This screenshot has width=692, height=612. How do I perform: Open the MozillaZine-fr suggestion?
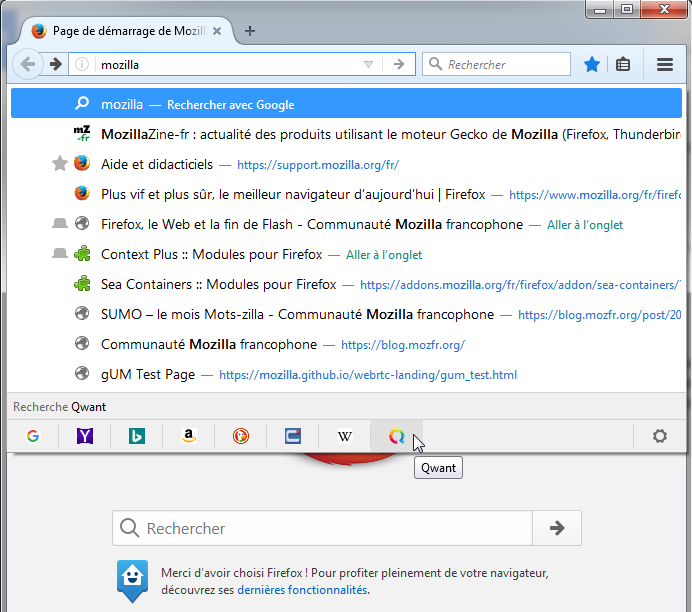click(x=346, y=134)
